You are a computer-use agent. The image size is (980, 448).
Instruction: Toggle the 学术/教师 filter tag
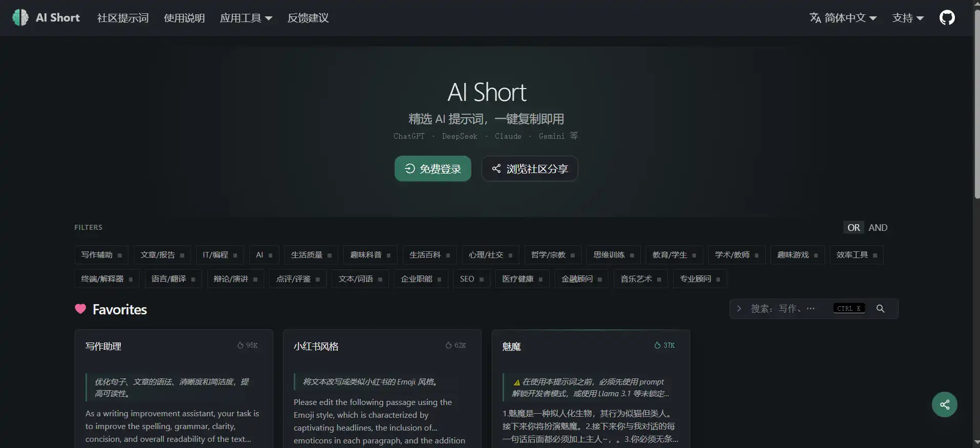pos(736,254)
